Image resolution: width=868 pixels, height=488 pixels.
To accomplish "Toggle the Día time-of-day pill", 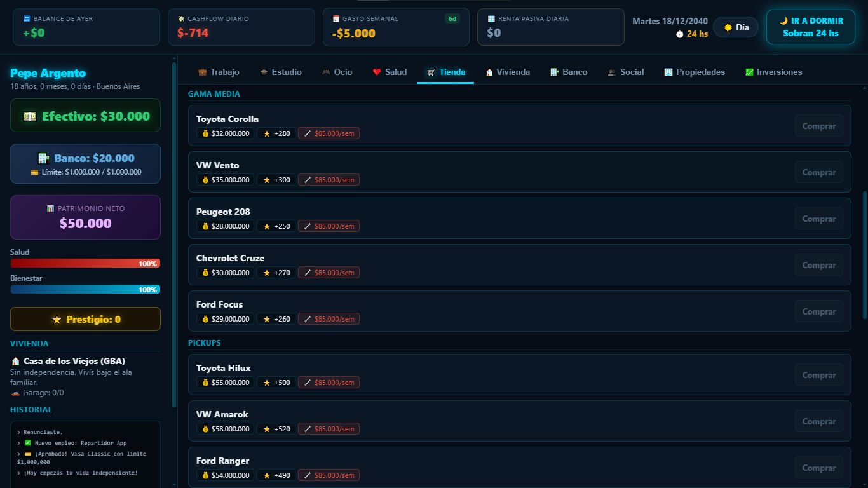I will click(736, 27).
